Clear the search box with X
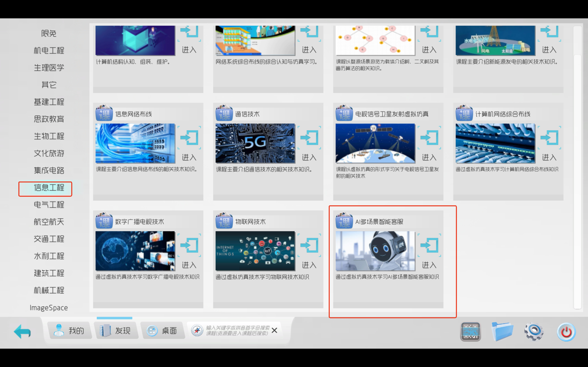 pyautogui.click(x=274, y=330)
